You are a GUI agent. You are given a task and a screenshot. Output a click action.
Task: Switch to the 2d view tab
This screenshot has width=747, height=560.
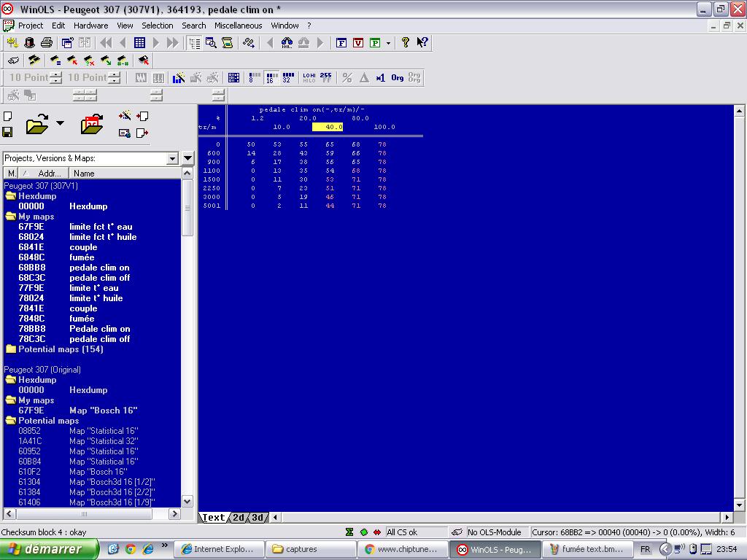tap(239, 518)
